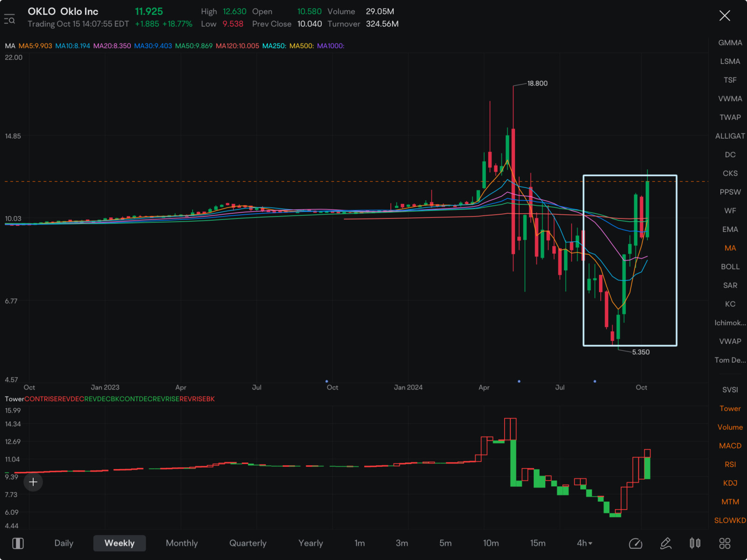The height and width of the screenshot is (560, 747).
Task: Enable the SVSI sub-indicator
Action: pos(730,390)
